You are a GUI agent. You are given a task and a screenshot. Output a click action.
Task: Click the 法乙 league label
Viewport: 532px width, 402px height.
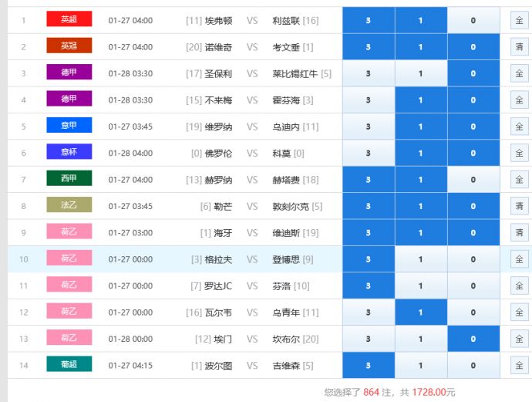coord(69,205)
